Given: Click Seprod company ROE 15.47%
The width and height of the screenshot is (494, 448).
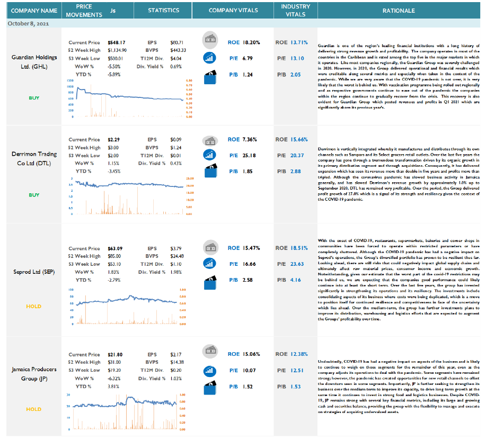Looking at the screenshot, I should pos(251,248).
